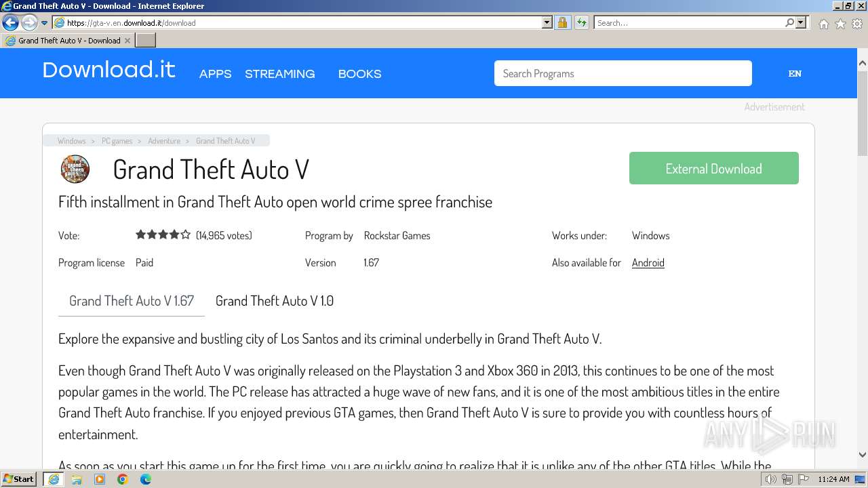Open a new blank tab
The image size is (868, 488).
(146, 41)
